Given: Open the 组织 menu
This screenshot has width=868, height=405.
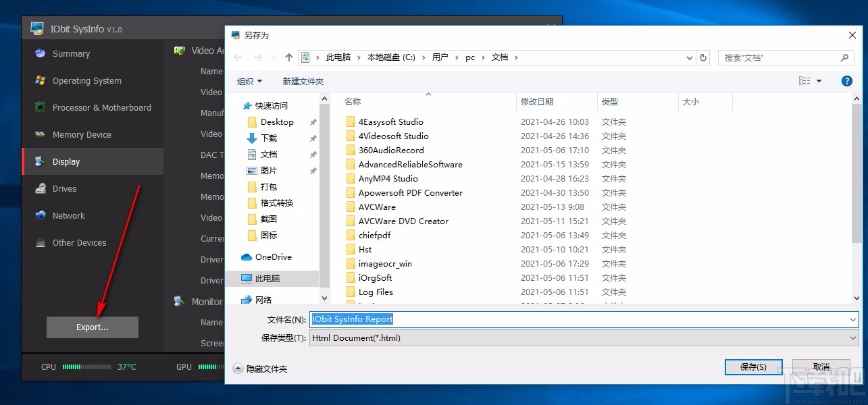Looking at the screenshot, I should 249,80.
